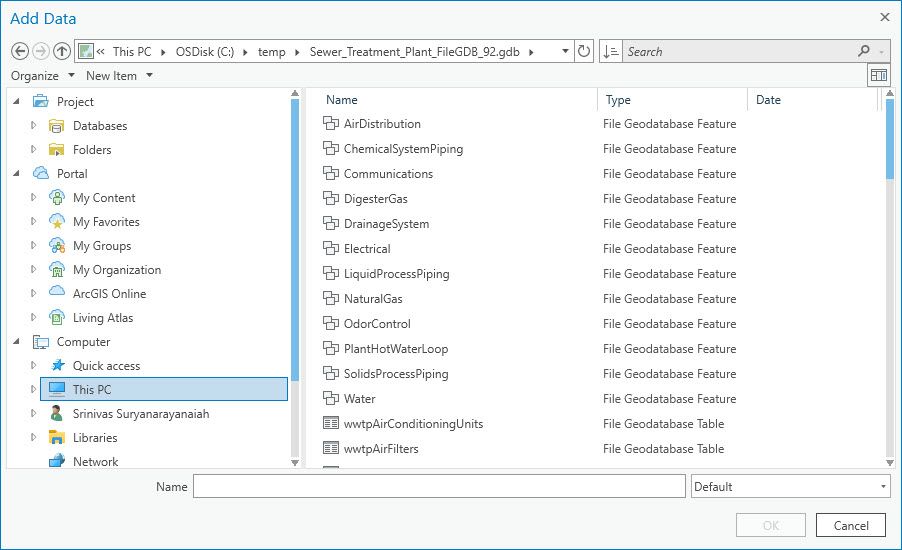
Task: Open the search options dropdown arrow
Action: [881, 52]
